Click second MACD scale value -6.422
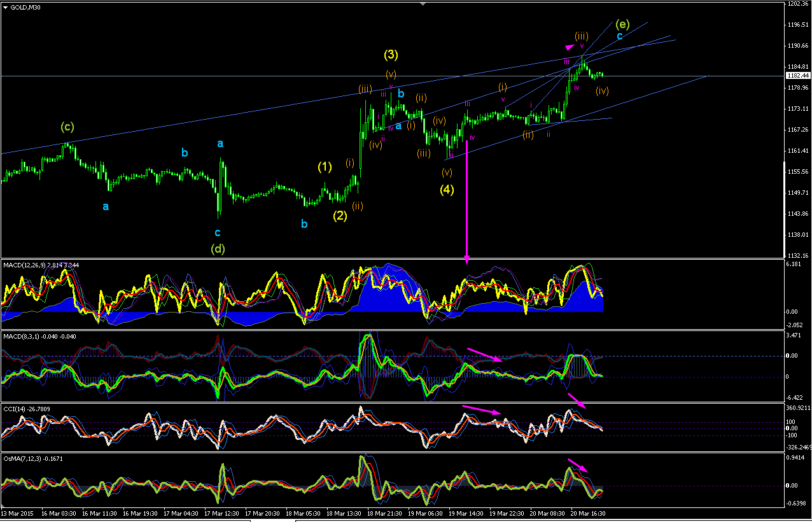The height and width of the screenshot is (522, 812). point(794,397)
